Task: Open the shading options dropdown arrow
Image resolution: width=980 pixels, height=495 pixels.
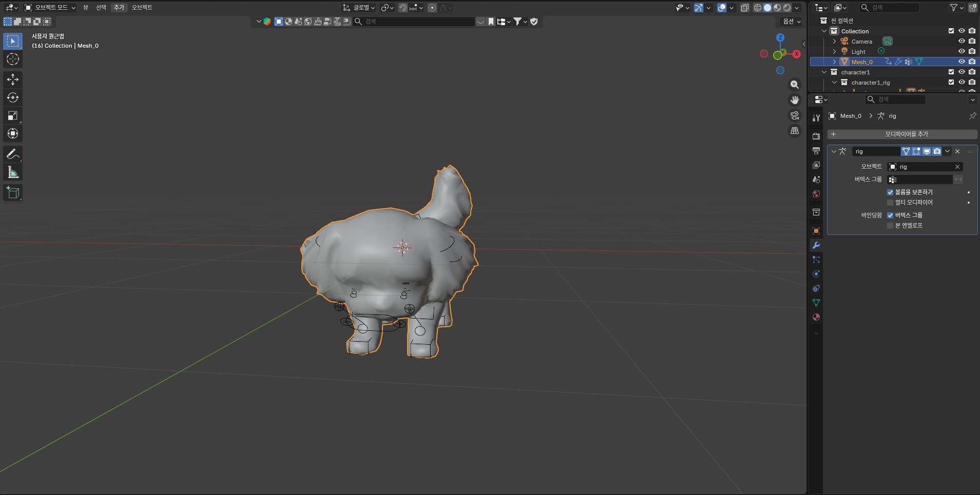Action: coord(797,8)
